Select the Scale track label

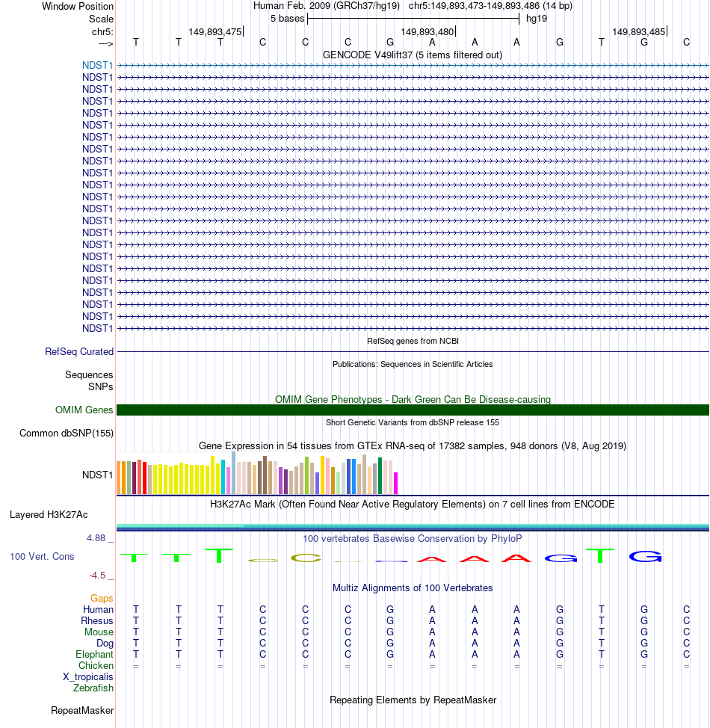[x=101, y=19]
